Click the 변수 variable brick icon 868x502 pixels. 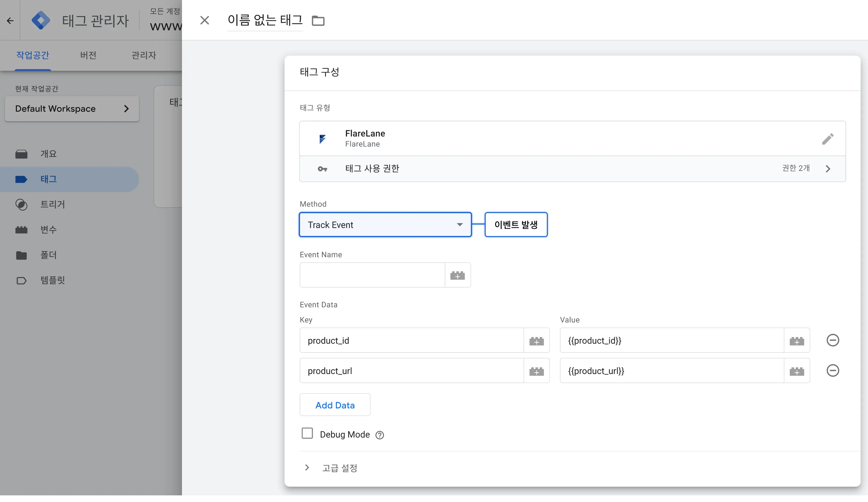pos(21,230)
